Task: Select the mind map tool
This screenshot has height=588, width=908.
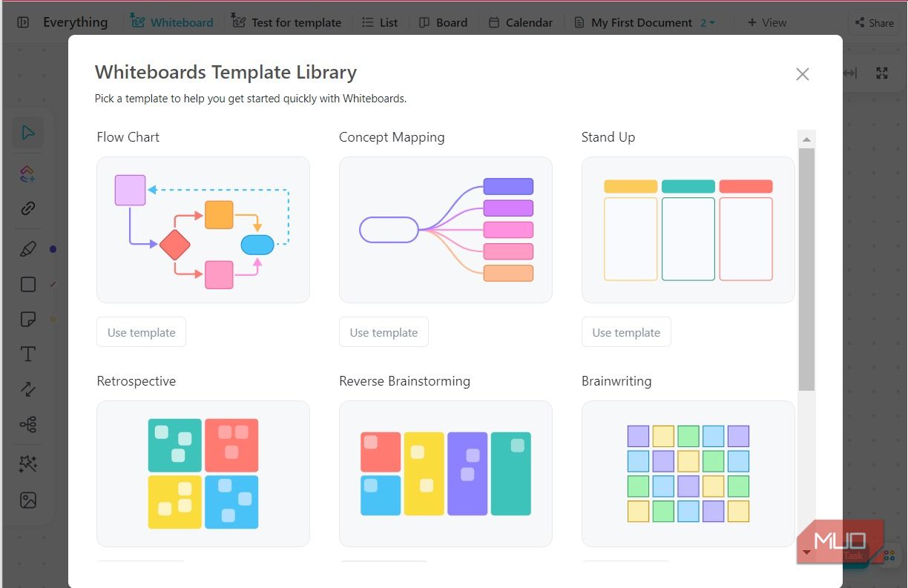Action: pos(28,425)
